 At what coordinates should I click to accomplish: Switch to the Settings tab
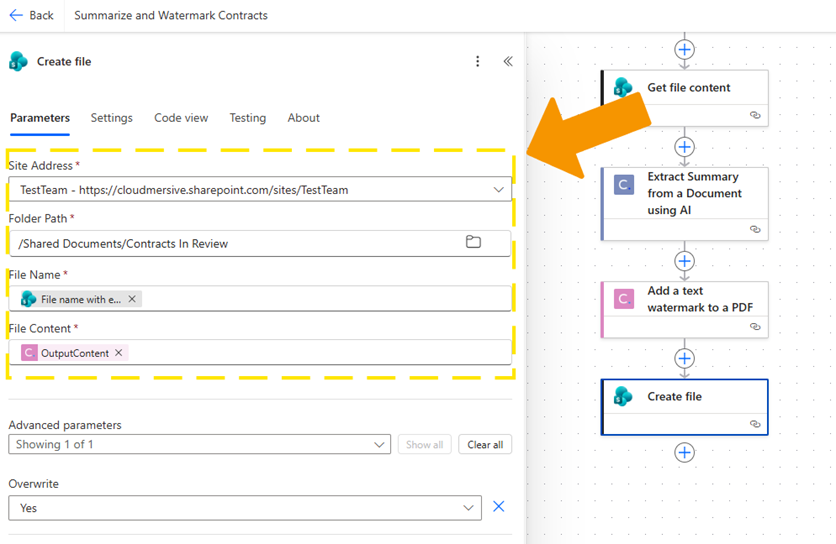tap(111, 118)
